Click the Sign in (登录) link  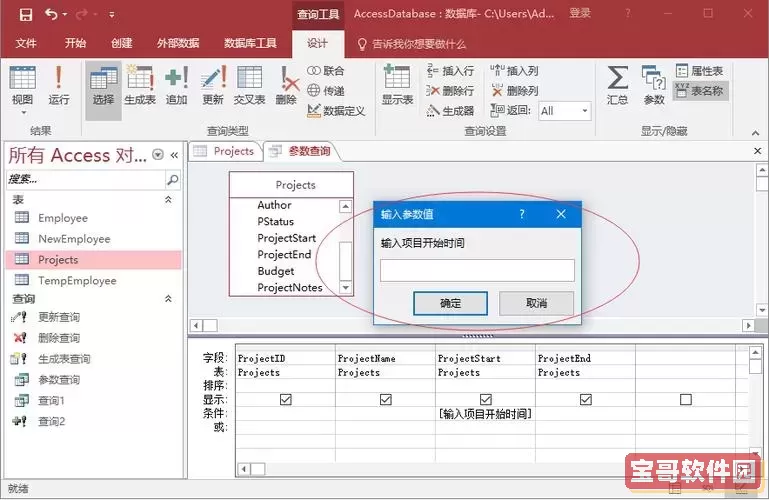tap(580, 13)
